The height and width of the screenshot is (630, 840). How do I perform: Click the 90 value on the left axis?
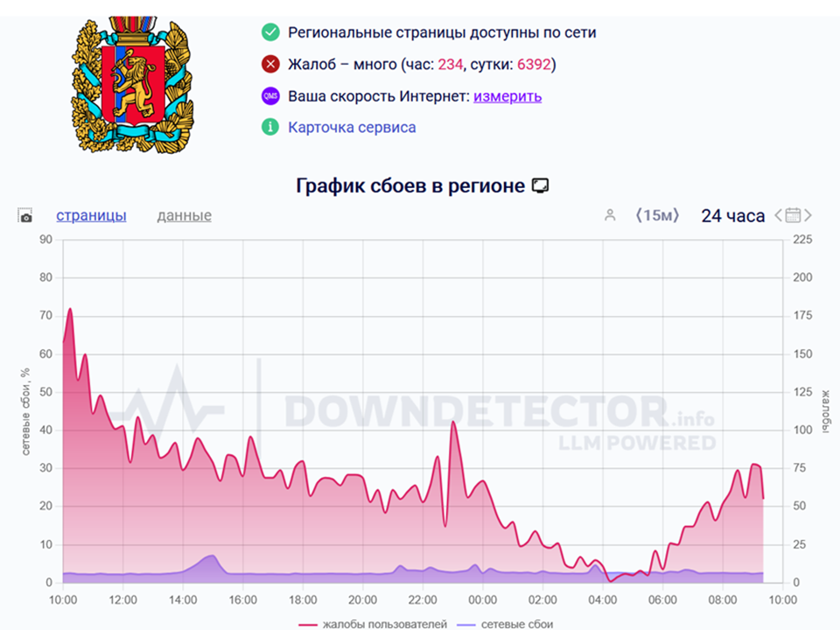pos(46,240)
